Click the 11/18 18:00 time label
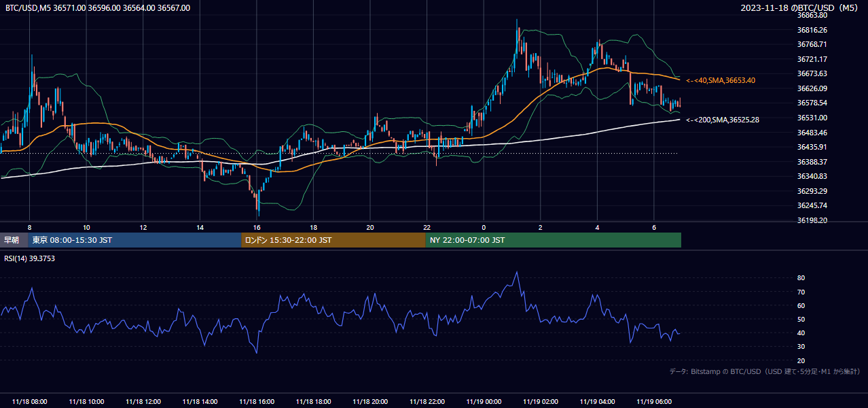868x408 pixels. 313,402
